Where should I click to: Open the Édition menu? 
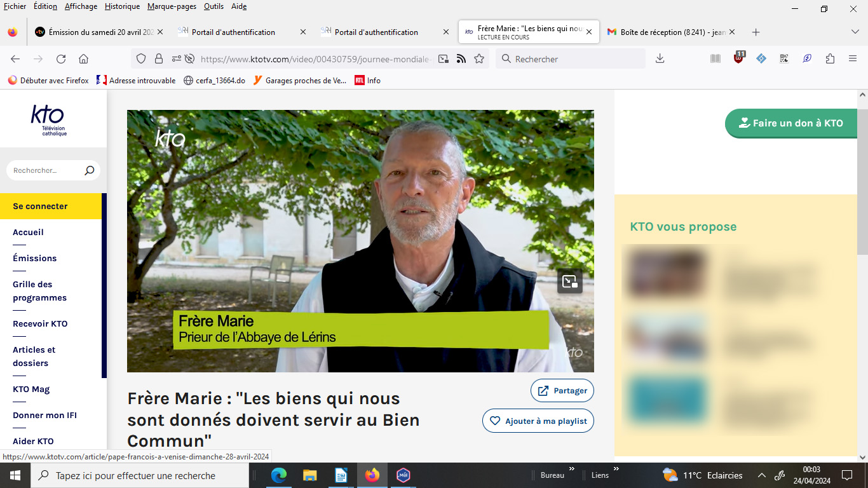coord(45,6)
